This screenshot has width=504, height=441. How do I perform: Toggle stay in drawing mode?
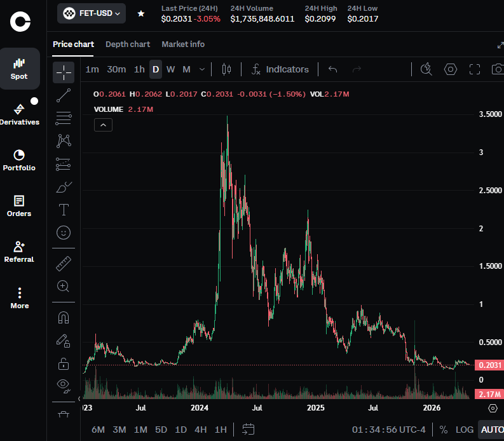click(64, 341)
